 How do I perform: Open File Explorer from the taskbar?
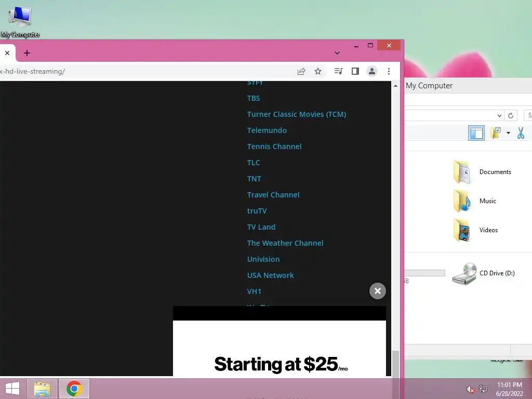[x=42, y=389]
